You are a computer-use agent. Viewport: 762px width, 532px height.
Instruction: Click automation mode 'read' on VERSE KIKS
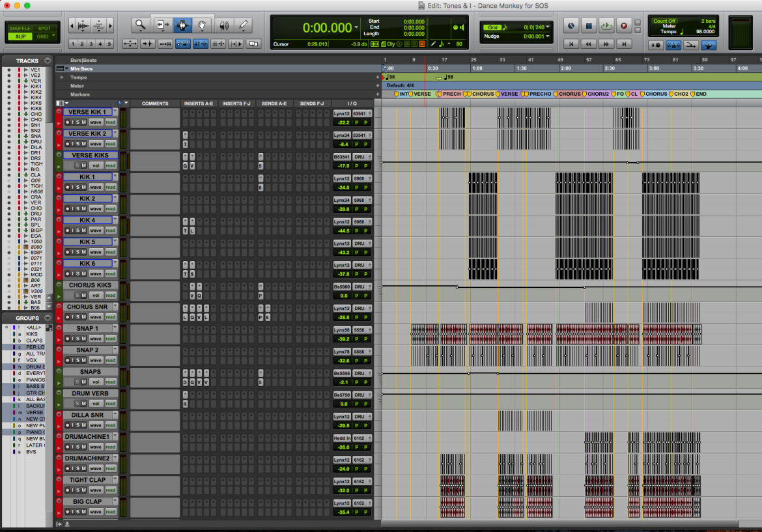[111, 165]
